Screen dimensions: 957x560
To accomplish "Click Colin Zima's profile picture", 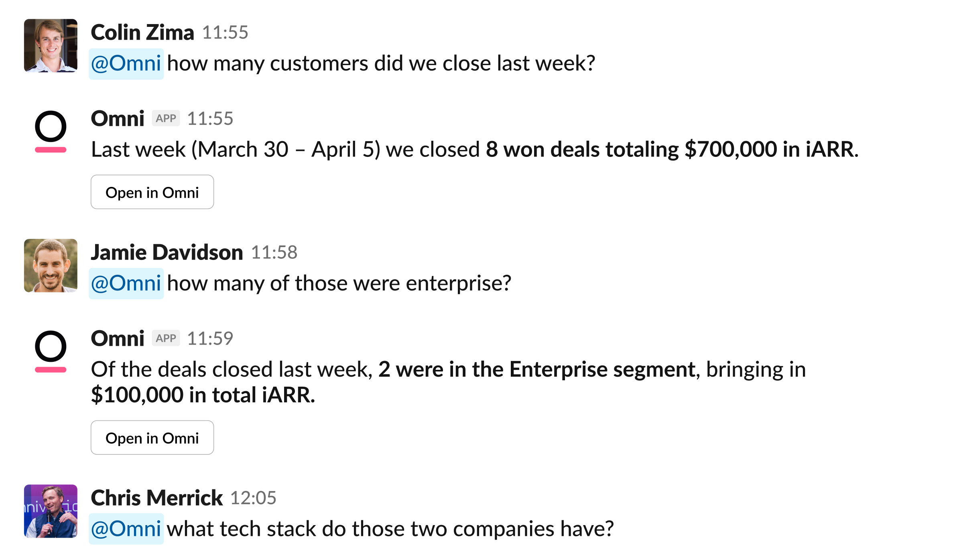I will coord(50,45).
